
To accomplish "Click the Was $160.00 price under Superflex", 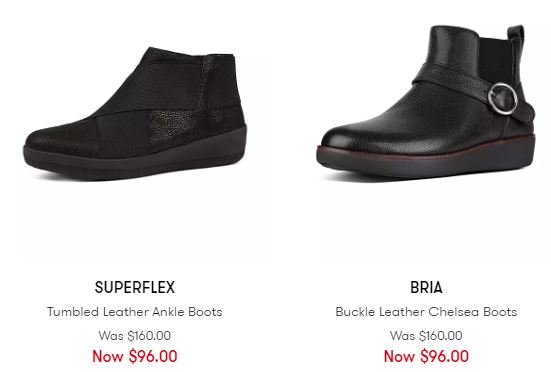I will (135, 335).
